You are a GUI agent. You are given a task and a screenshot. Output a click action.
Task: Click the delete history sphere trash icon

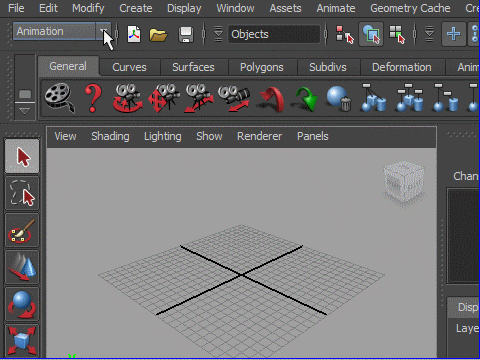(339, 98)
